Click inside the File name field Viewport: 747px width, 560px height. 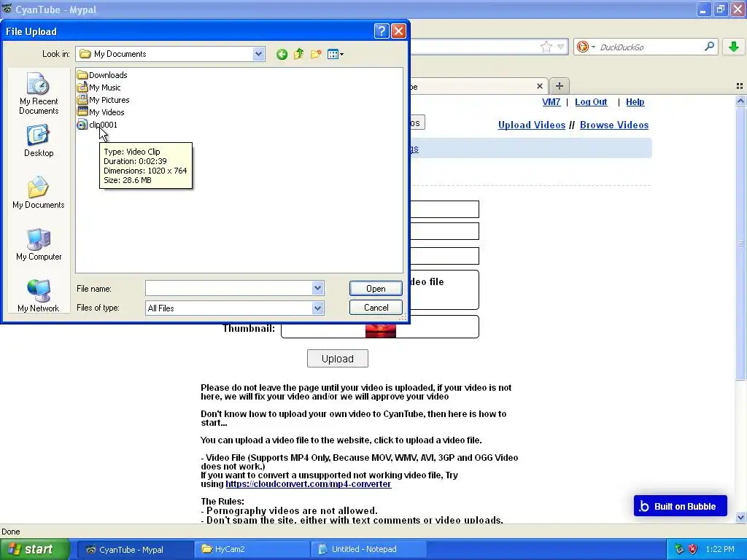pyautogui.click(x=228, y=287)
